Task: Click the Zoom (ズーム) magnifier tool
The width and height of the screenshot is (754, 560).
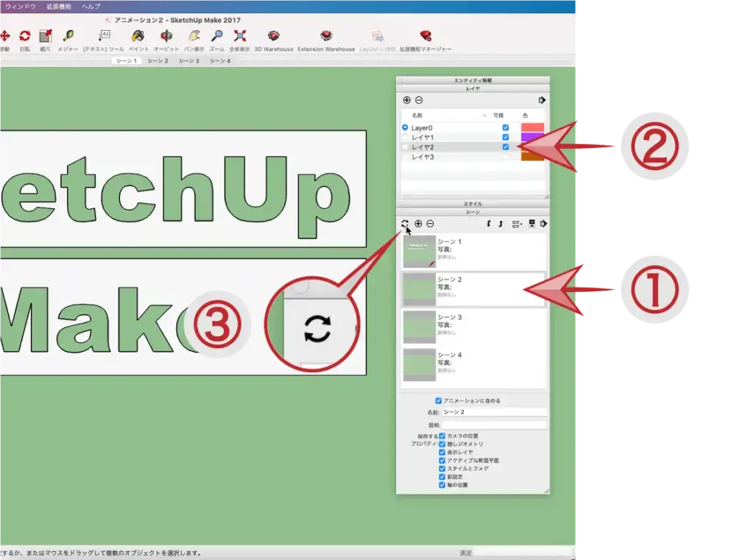Action: pos(216,36)
